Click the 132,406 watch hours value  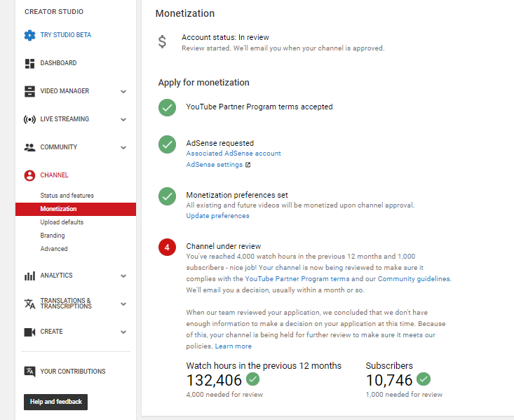click(x=214, y=380)
